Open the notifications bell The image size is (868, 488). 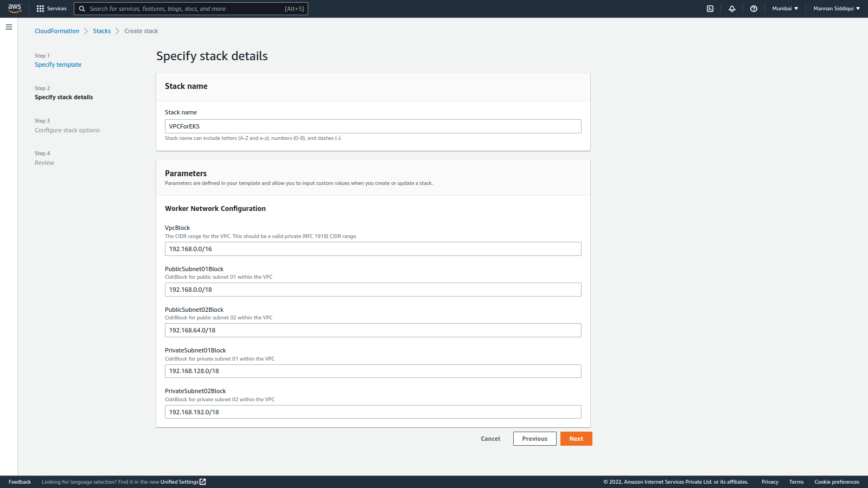(x=731, y=8)
